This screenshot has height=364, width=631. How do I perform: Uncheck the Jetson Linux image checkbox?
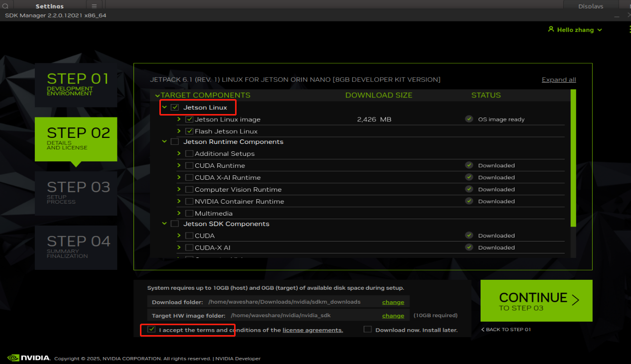(x=189, y=120)
